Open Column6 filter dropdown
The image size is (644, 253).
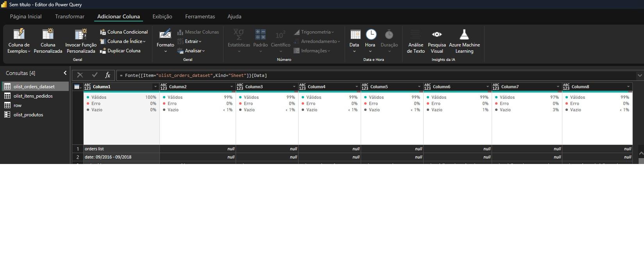(x=487, y=87)
